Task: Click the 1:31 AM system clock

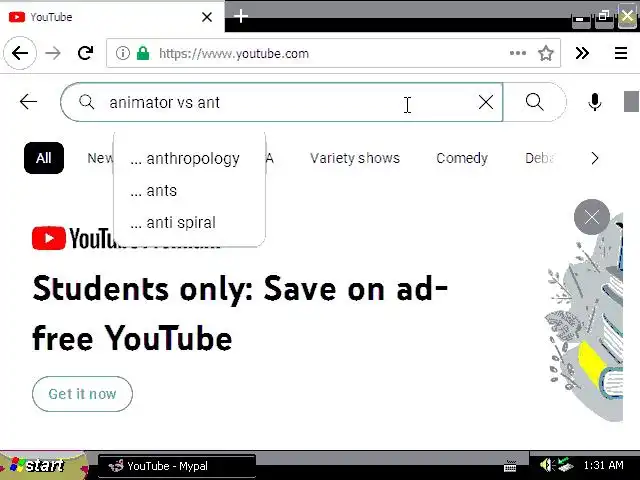Action: tap(603, 465)
